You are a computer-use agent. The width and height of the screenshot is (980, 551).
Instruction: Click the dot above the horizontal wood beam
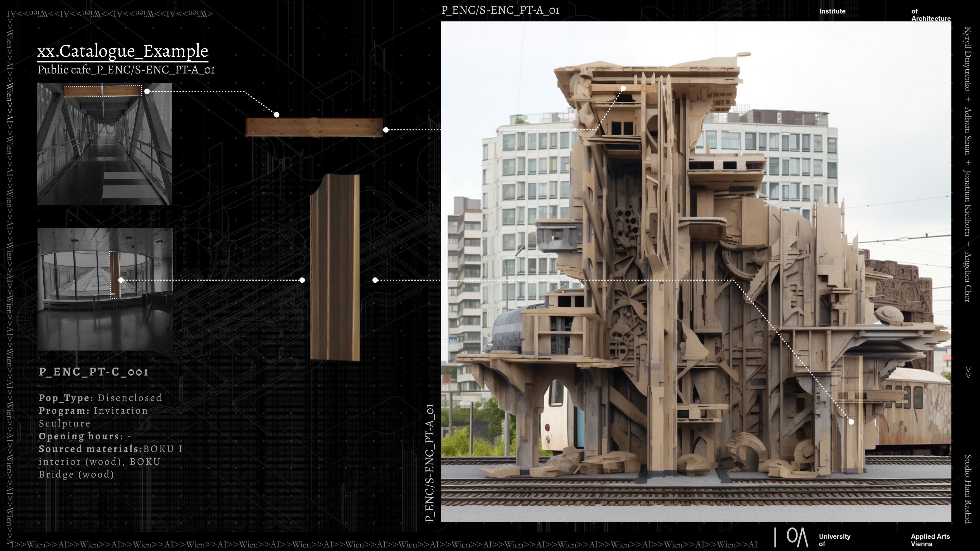pyautogui.click(x=277, y=115)
